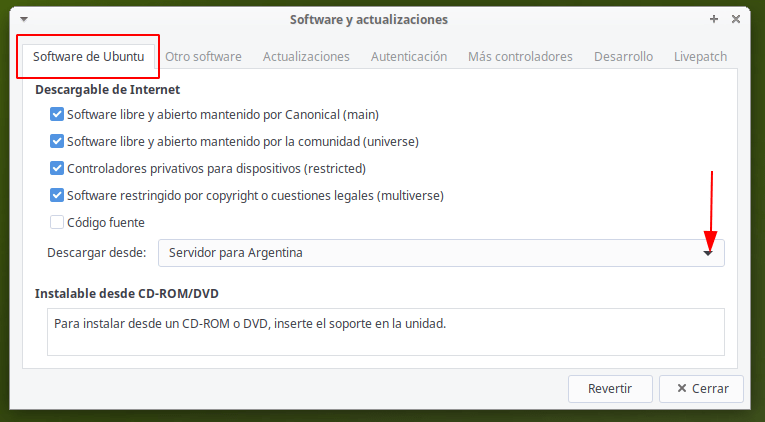Click the Descargar desde label
765x422 pixels.
(x=97, y=253)
